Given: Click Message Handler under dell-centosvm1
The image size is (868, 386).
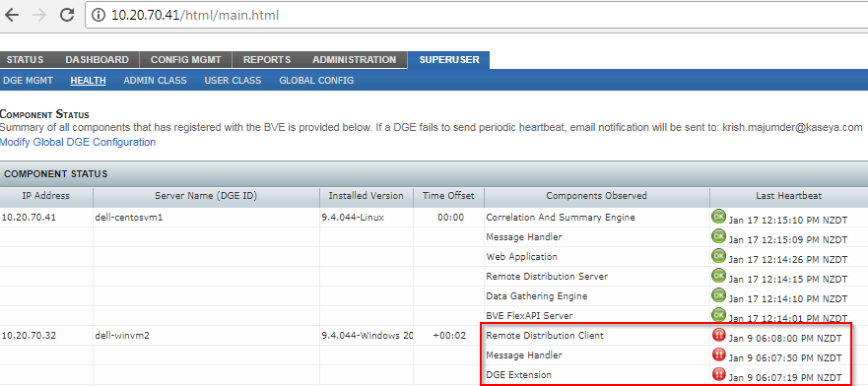Looking at the screenshot, I should (524, 236).
